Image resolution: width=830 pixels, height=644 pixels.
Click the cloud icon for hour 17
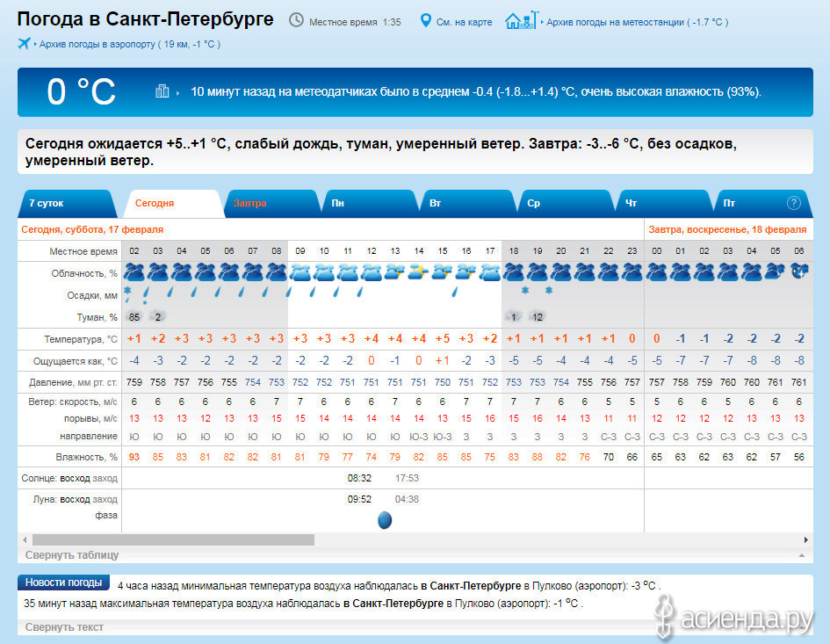489,272
